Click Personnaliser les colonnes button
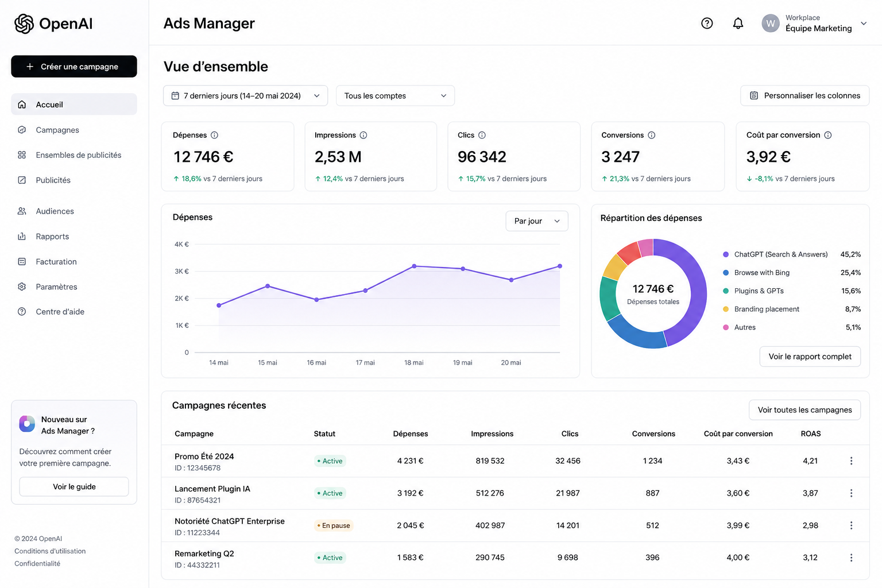Screen dimensions: 882x588 pyautogui.click(x=804, y=96)
